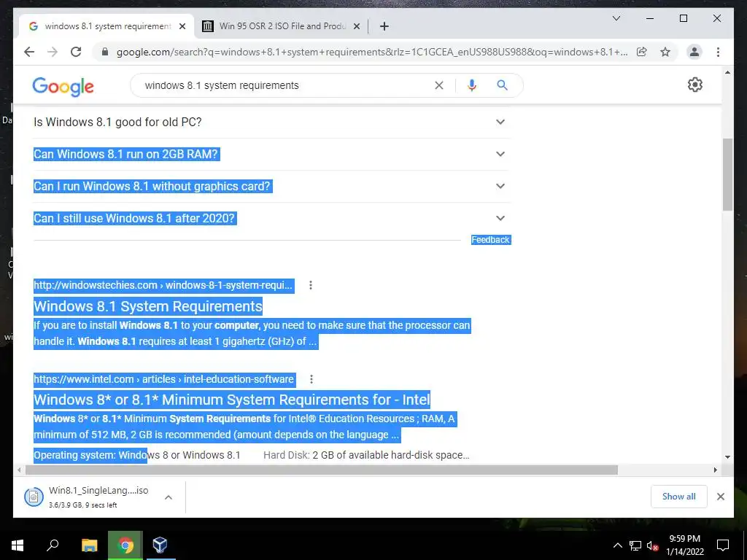This screenshot has height=560, width=747.
Task: Submit search with the magnifying glass icon
Action: click(x=502, y=85)
